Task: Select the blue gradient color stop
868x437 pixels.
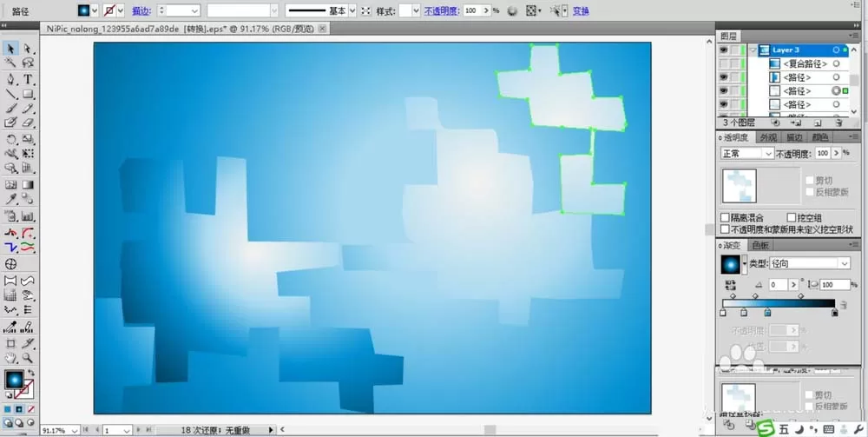Action: tap(767, 313)
